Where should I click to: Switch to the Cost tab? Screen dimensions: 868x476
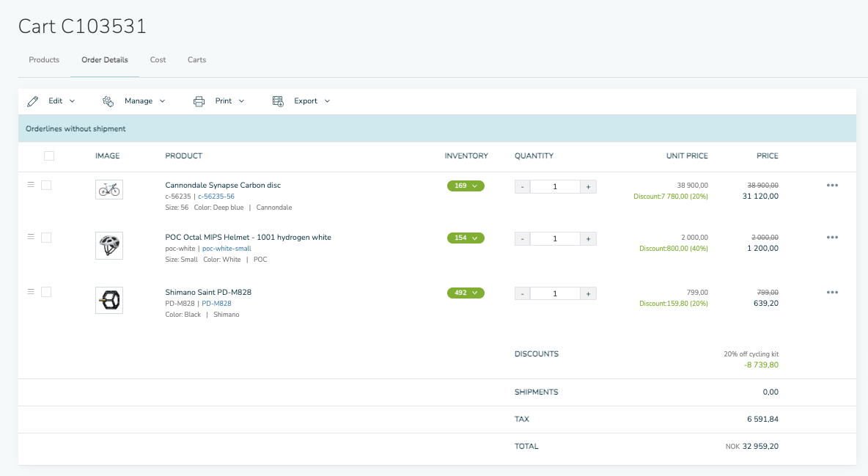[x=158, y=60]
